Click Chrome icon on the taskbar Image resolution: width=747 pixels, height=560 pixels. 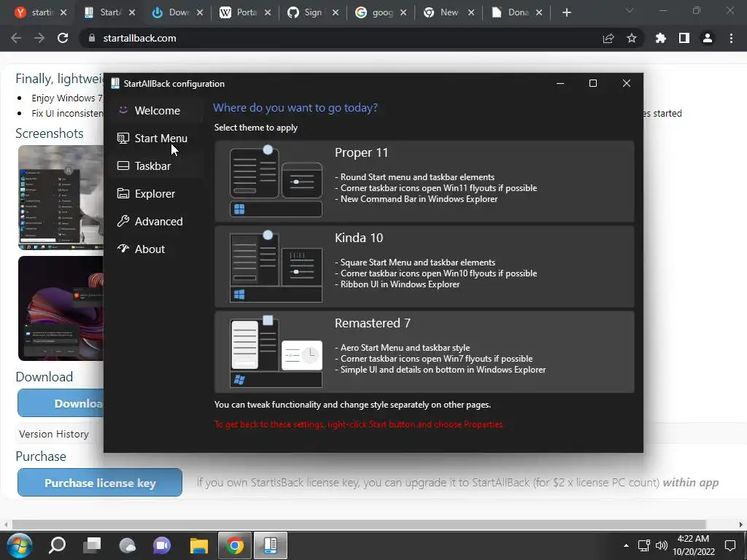pos(235,545)
